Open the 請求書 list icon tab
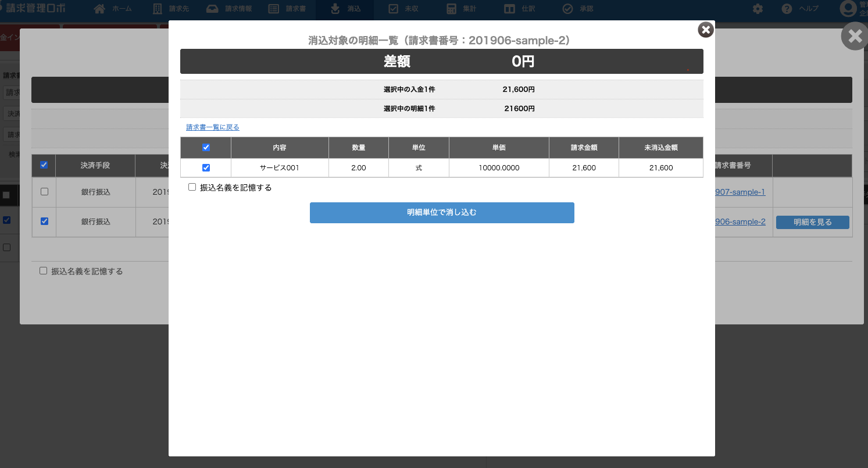 point(274,9)
